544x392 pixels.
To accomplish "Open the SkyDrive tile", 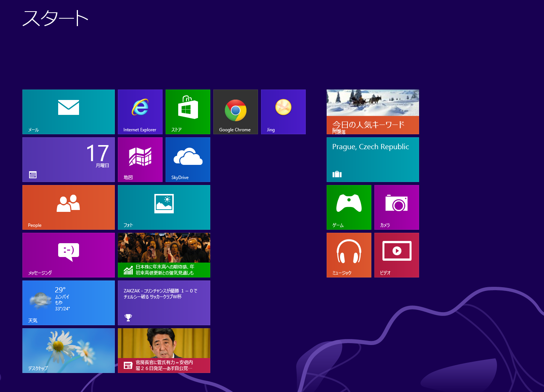I will [188, 160].
